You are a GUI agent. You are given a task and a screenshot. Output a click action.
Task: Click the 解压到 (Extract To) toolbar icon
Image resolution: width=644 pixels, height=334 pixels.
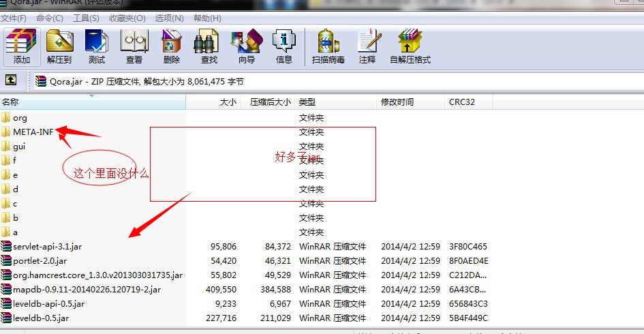tap(59, 47)
